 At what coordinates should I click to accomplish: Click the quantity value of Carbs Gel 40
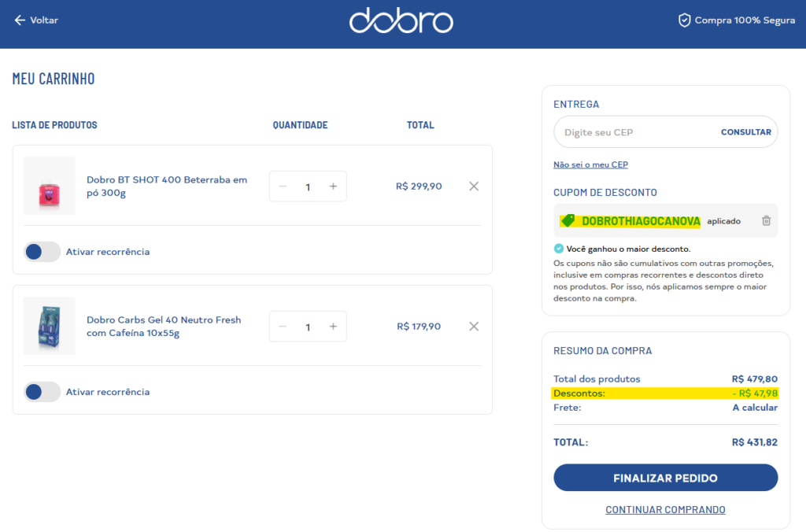tap(308, 327)
